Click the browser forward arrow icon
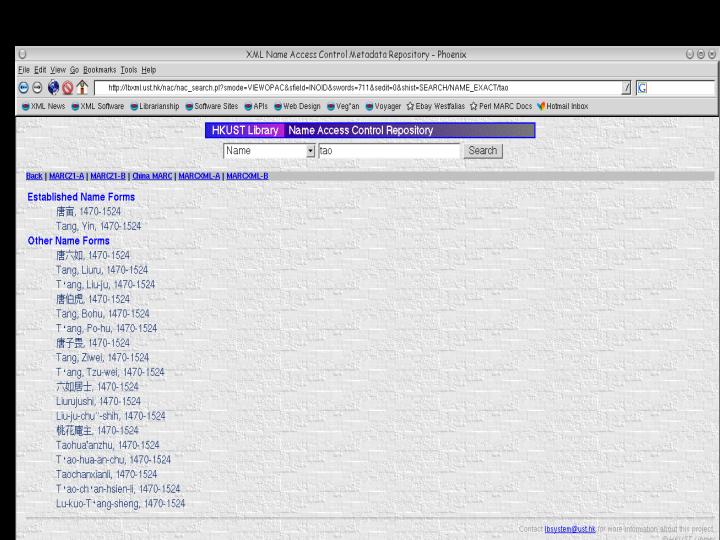This screenshot has width=720, height=540. (x=37, y=88)
